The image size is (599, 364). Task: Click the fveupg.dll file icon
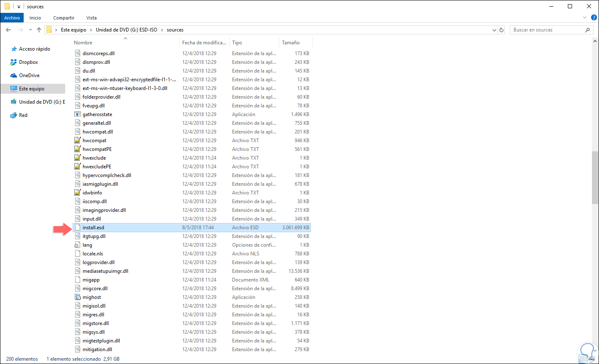pyautogui.click(x=77, y=106)
